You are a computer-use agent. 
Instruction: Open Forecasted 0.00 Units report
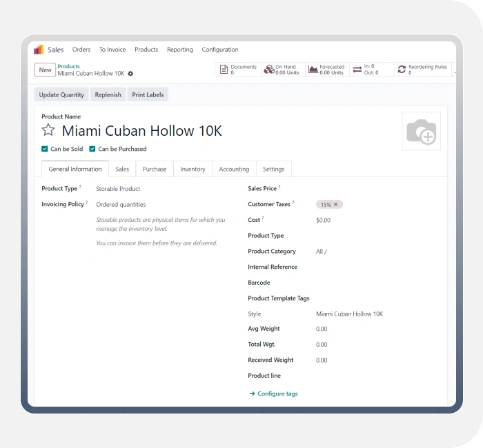point(327,70)
